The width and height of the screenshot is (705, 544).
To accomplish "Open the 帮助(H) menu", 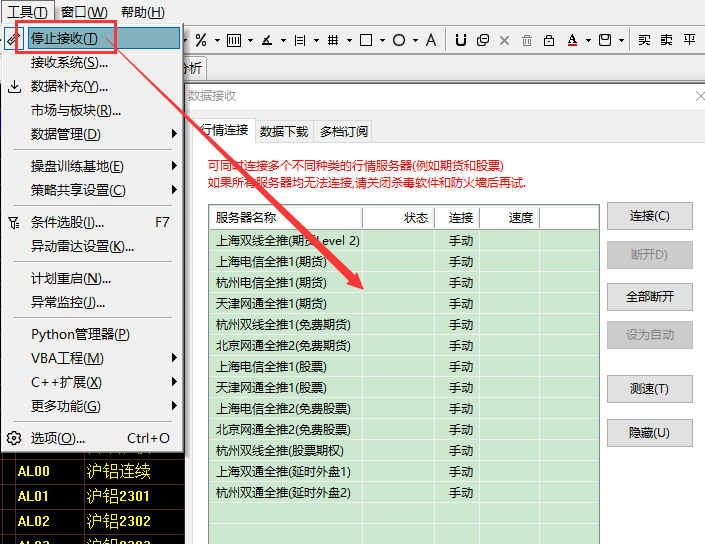I will coord(143,12).
